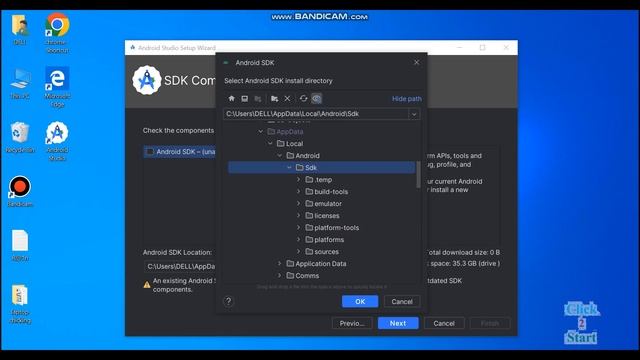Collapse the Local folder chevron
Image resolution: width=640 pixels, height=360 pixels.
270,144
